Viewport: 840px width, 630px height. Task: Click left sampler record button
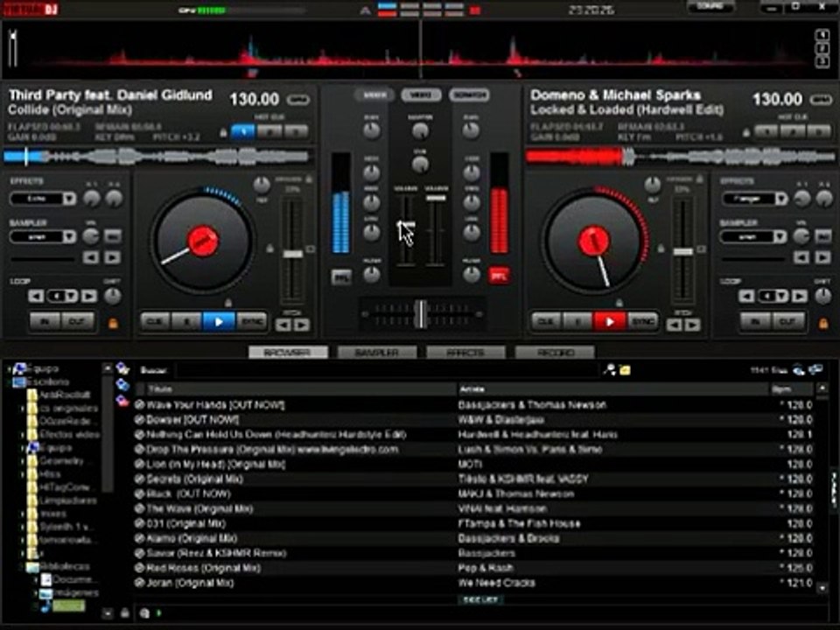tap(113, 235)
